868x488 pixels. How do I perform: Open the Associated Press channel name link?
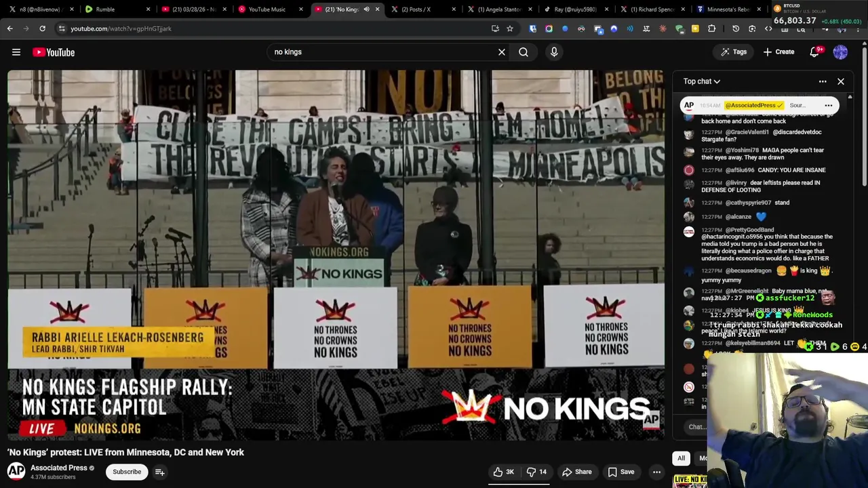[x=59, y=468]
